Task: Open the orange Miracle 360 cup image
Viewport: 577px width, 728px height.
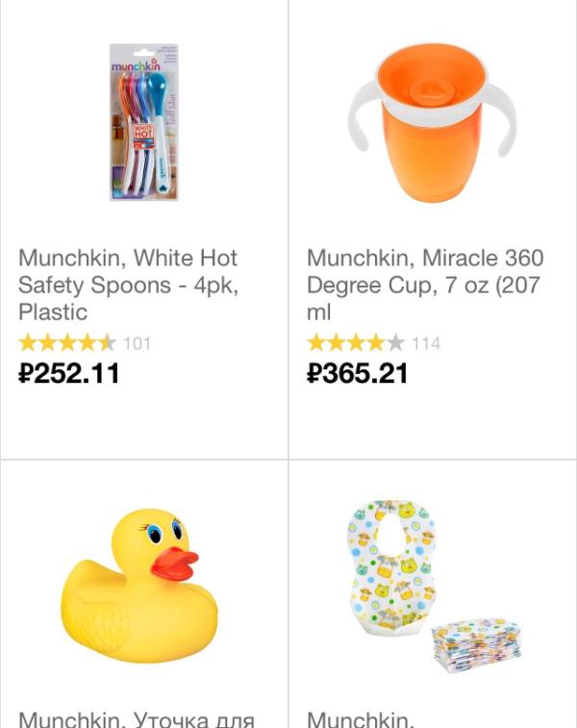Action: coord(432,122)
